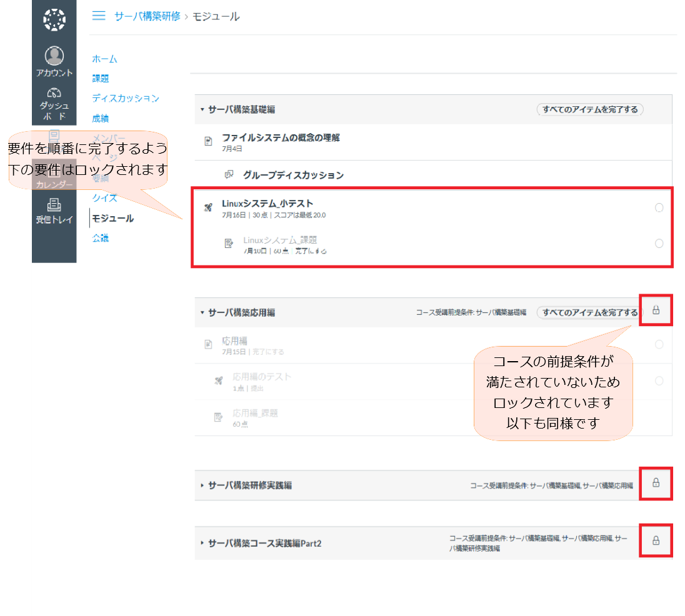Viewport: 685px width, 616px height.
Task: Click lock icon on サーバ構築応用編 module
Action: [656, 310]
